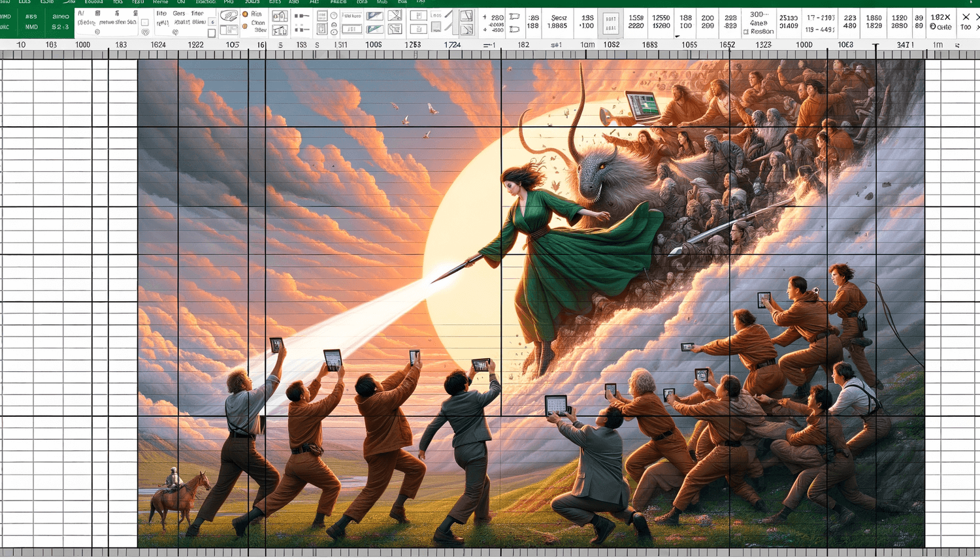Viewport: 980px width, 560px height.
Task: Click the upper building chart icon
Action: coord(280,16)
